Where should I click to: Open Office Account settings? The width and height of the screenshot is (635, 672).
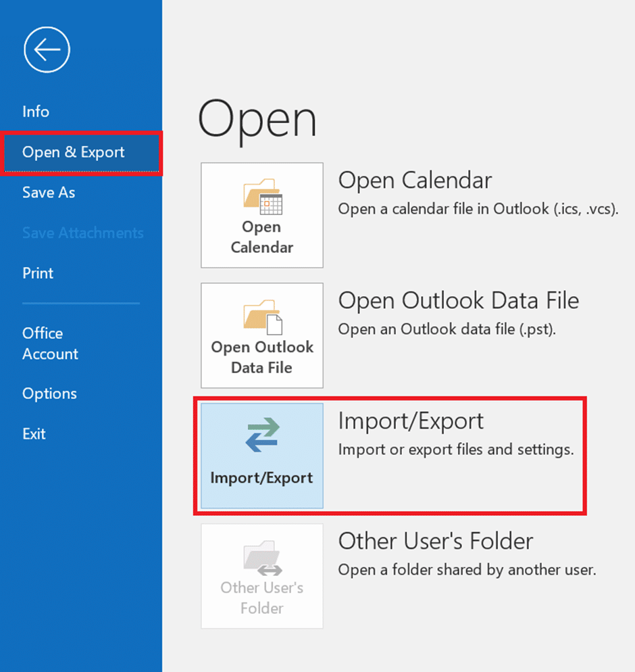click(49, 343)
